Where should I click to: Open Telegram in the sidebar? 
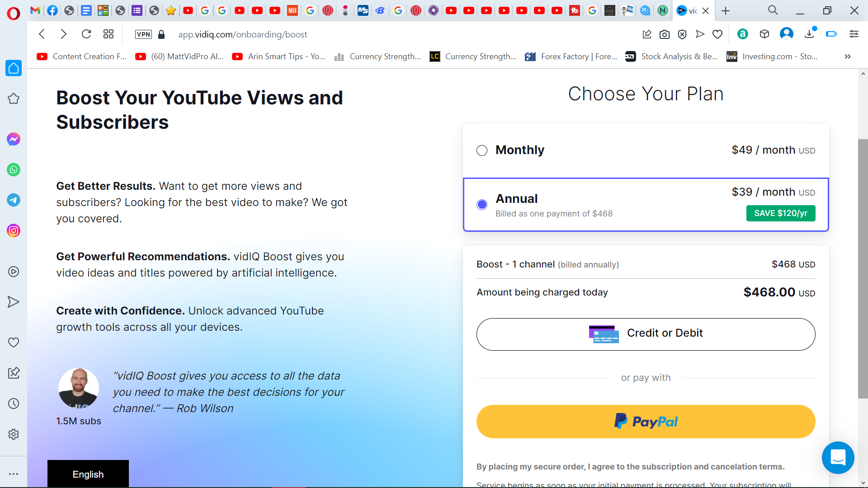14,200
